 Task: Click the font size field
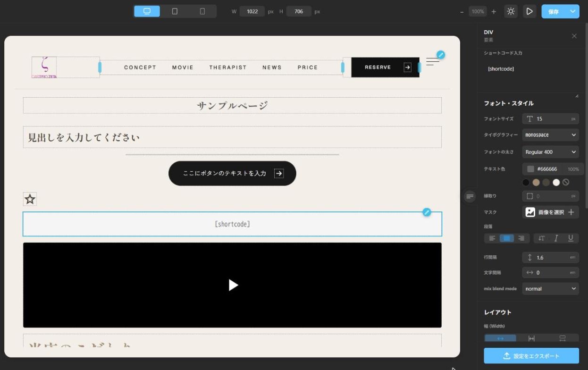(x=550, y=119)
